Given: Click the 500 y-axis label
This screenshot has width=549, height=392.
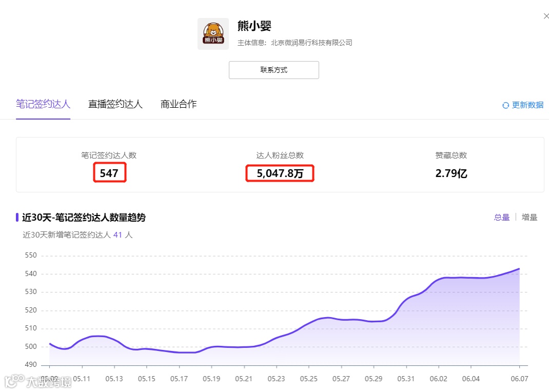Looking at the screenshot, I should click(31, 346).
